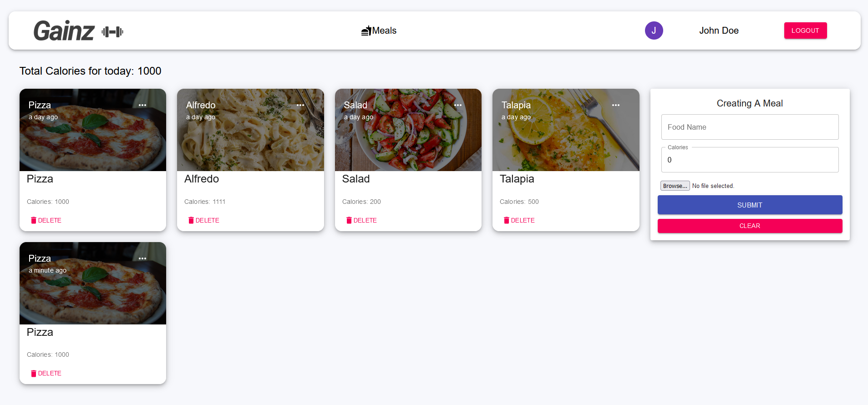The height and width of the screenshot is (405, 868).
Task: Click inside the Food Name field
Action: 750,127
